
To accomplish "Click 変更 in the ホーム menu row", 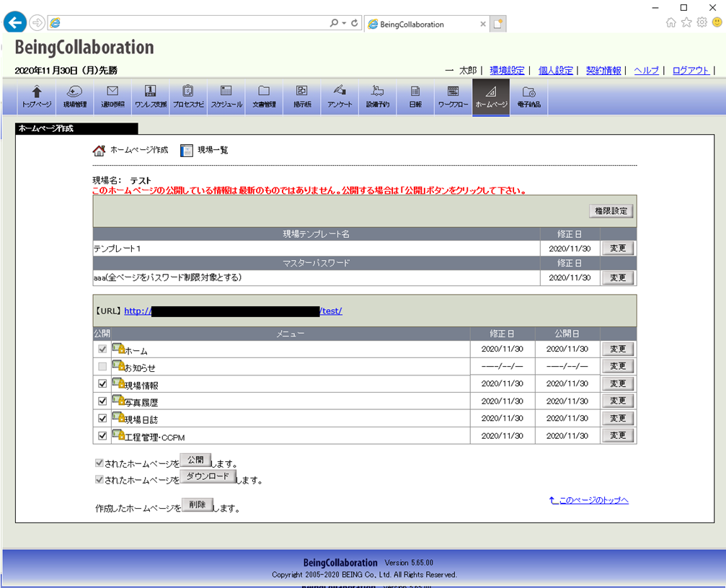I will click(x=618, y=349).
